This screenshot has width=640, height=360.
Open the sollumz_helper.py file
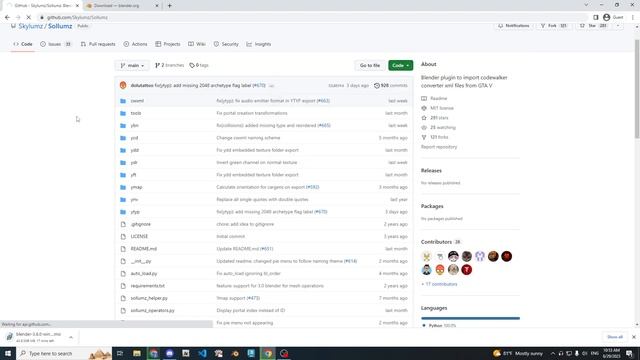click(149, 298)
